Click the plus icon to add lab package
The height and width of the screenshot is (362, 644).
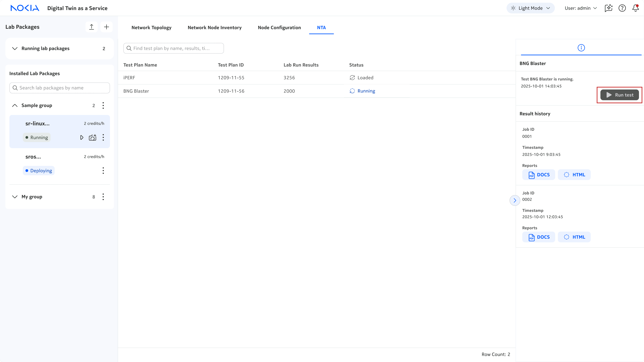coord(106,27)
